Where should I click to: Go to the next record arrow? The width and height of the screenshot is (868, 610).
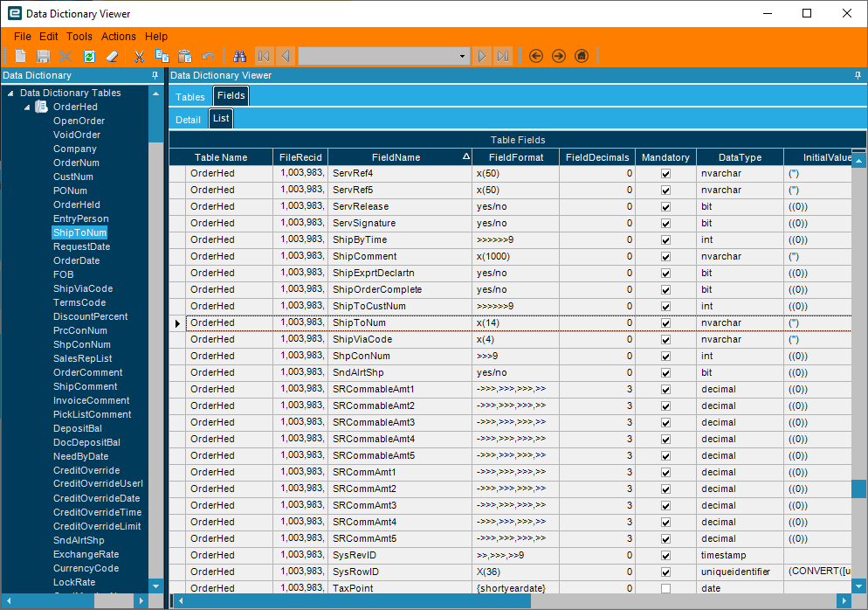click(482, 56)
